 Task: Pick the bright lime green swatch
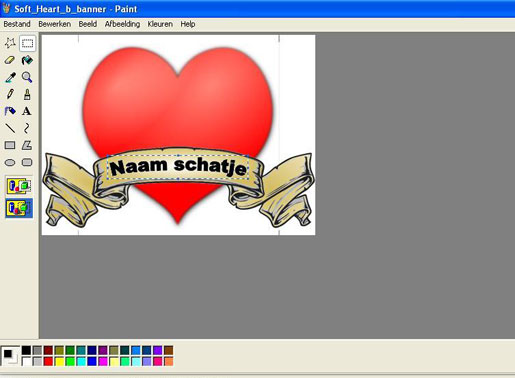70,361
